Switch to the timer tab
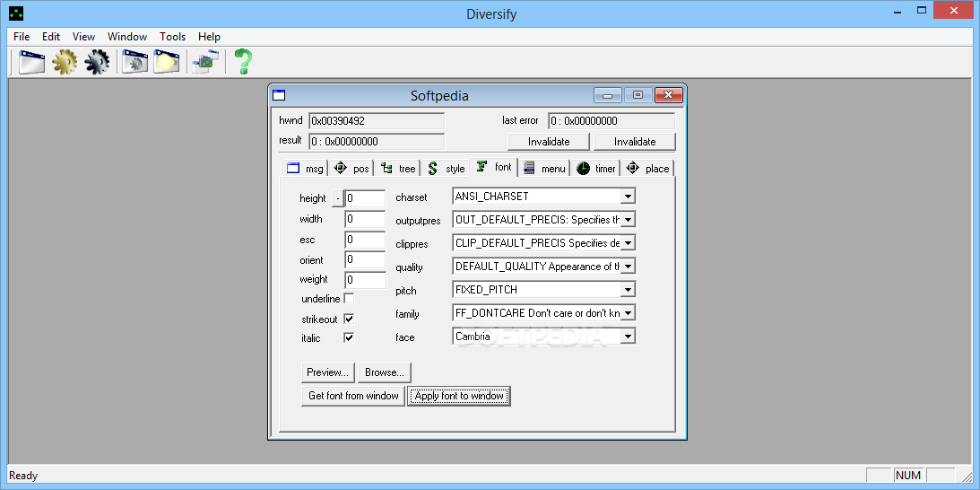 [x=596, y=169]
